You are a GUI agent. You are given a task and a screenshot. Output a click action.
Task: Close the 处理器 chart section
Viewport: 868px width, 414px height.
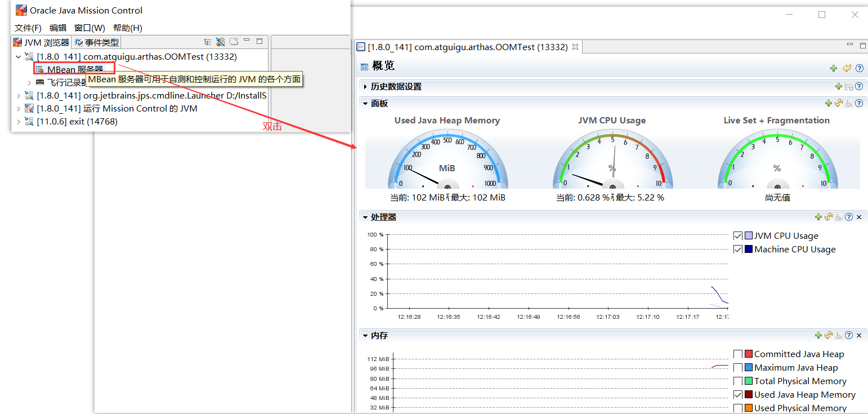point(859,217)
